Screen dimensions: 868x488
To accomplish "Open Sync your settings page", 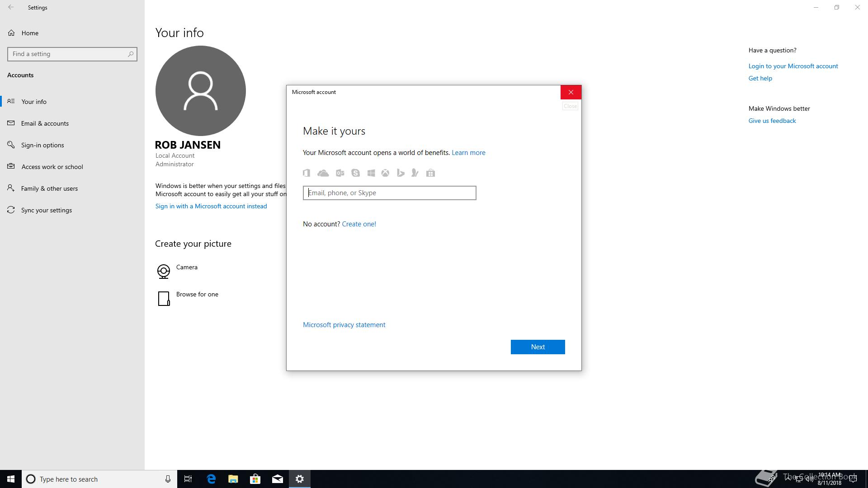I will pos(72,210).
